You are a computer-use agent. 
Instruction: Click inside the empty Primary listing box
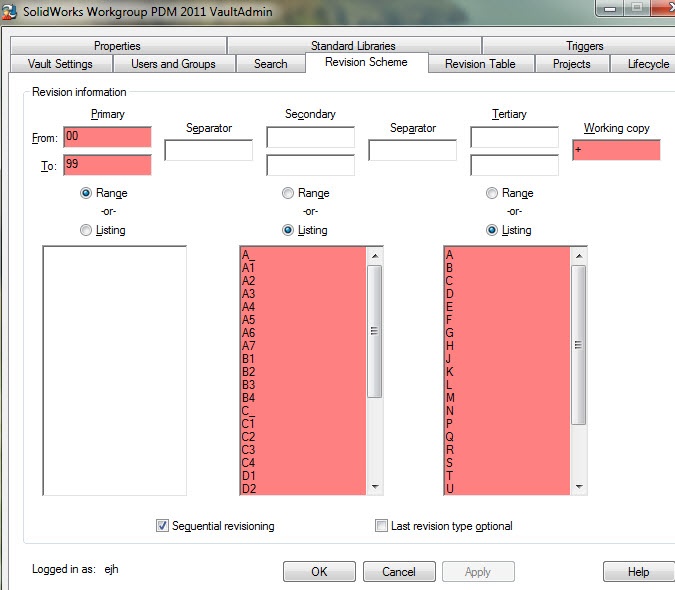115,371
